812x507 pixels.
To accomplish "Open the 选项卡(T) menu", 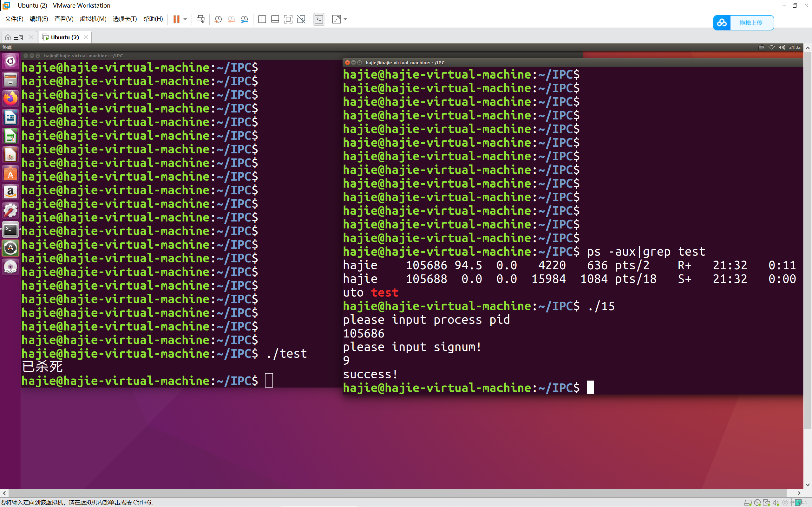I will [124, 19].
